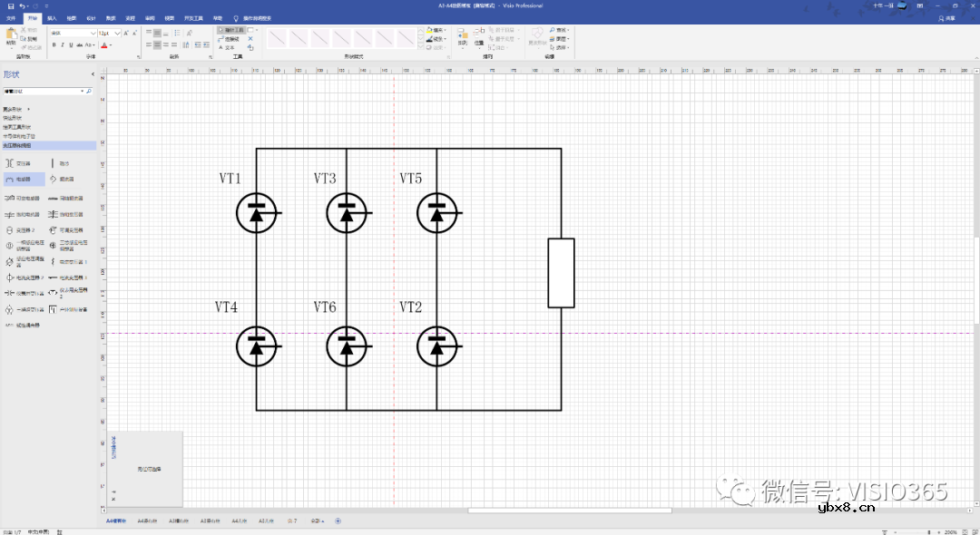Click the Paste clipboard icon

tap(11, 37)
